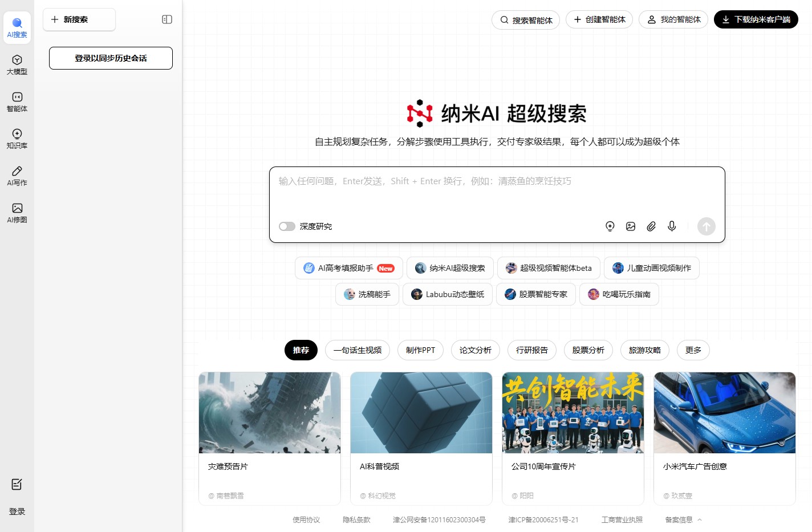The width and height of the screenshot is (812, 532).
Task: Open the 洗稿能手 agent chip
Action: coord(367,294)
